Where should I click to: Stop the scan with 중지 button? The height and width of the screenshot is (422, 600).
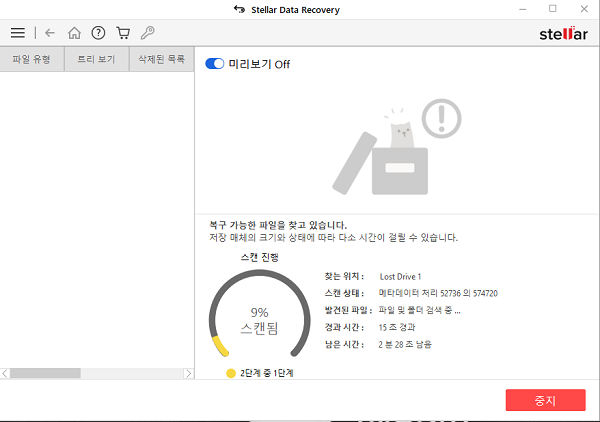[x=545, y=400]
